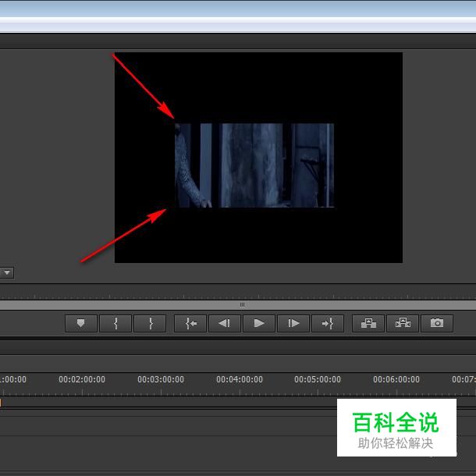The height and width of the screenshot is (476, 476).
Task: Jump to the In point
Action: (190, 323)
